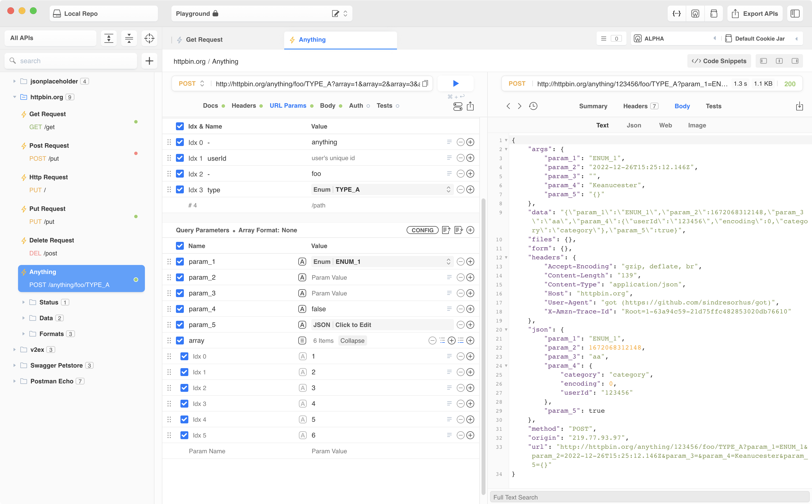Open the request Body tab
Viewport: 812px width, 504px height.
tap(327, 106)
